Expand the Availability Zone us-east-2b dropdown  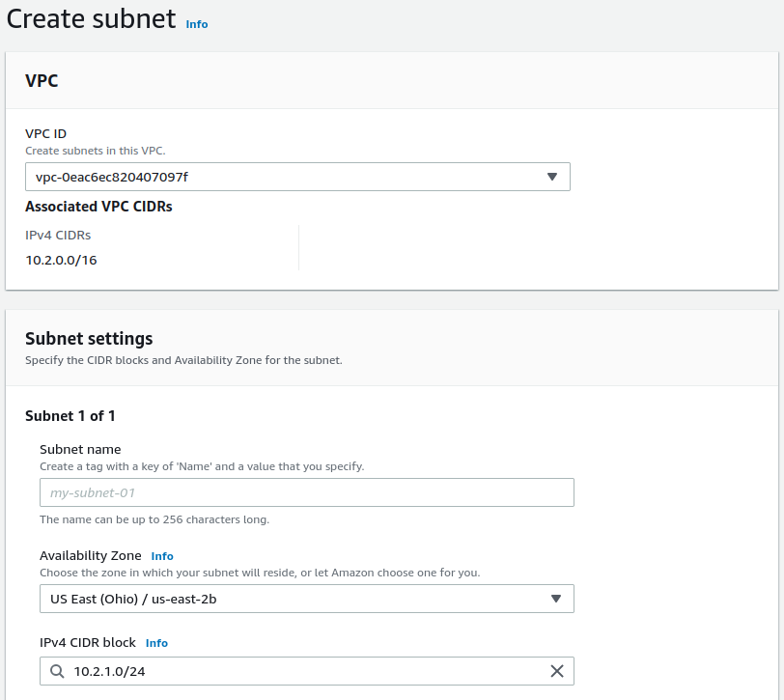click(x=307, y=599)
